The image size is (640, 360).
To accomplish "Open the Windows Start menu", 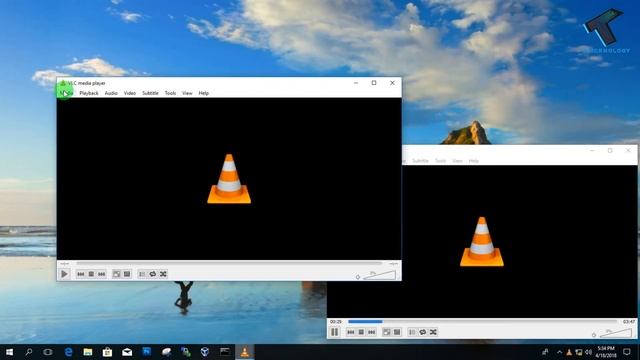I will point(9,352).
